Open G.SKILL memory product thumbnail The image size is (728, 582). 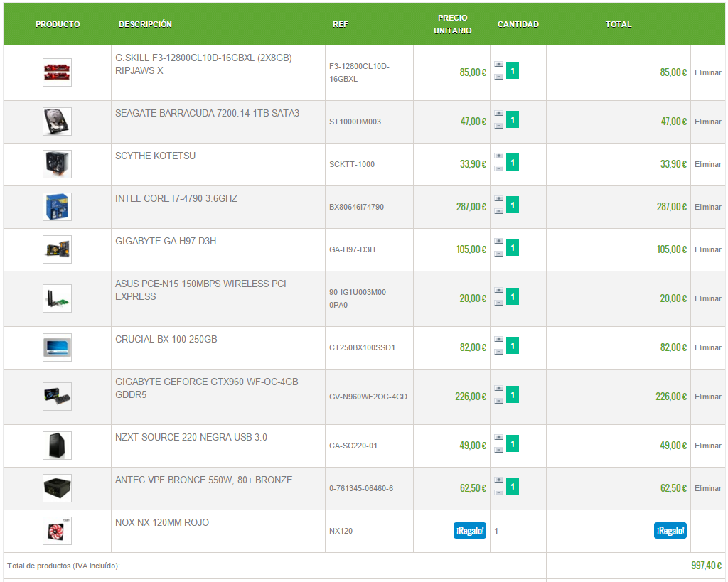tap(57, 72)
